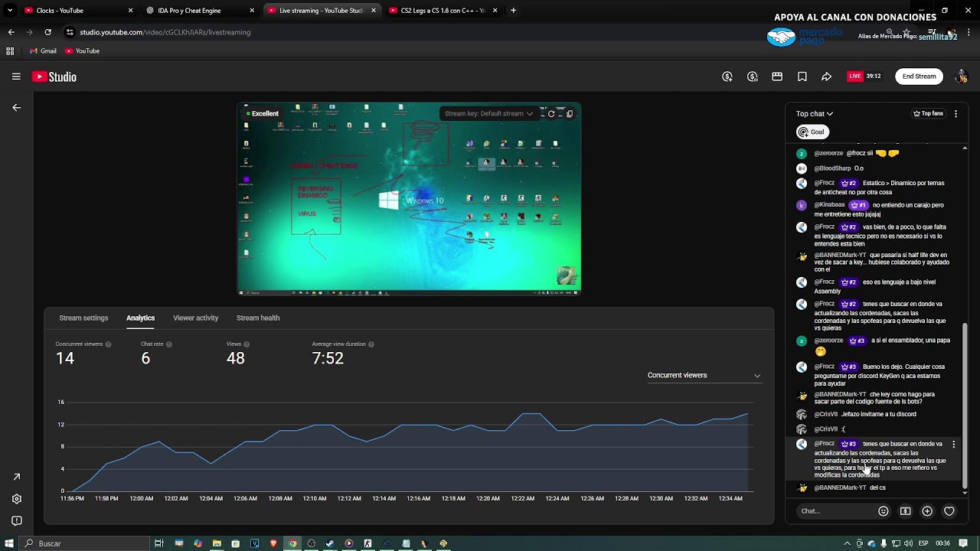Click the live stream preview thumbnail
This screenshot has height=551, width=980.
pyautogui.click(x=409, y=199)
